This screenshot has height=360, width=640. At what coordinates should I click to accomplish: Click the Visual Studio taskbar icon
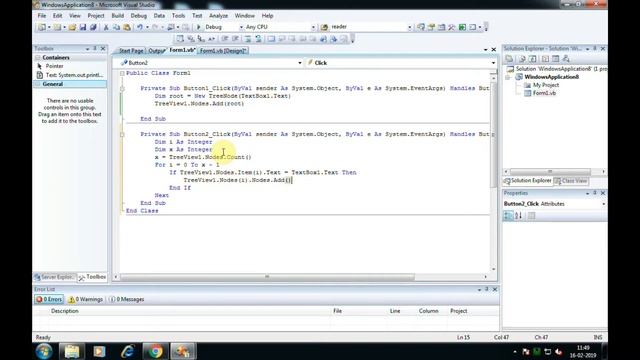click(183, 351)
